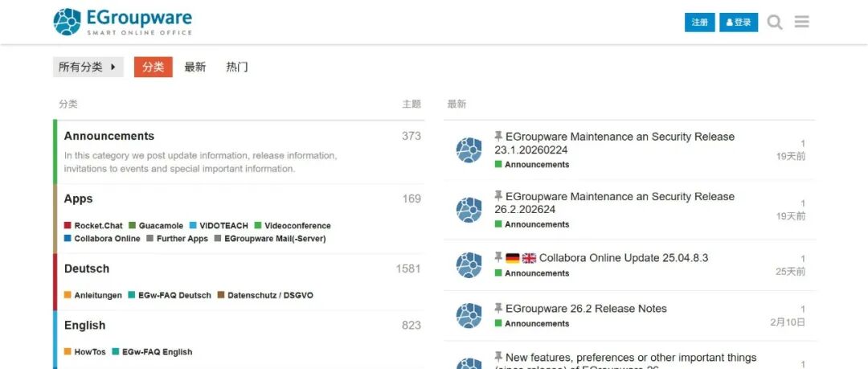The height and width of the screenshot is (369, 868).
Task: Click topic count 823 for English
Action: click(x=411, y=326)
